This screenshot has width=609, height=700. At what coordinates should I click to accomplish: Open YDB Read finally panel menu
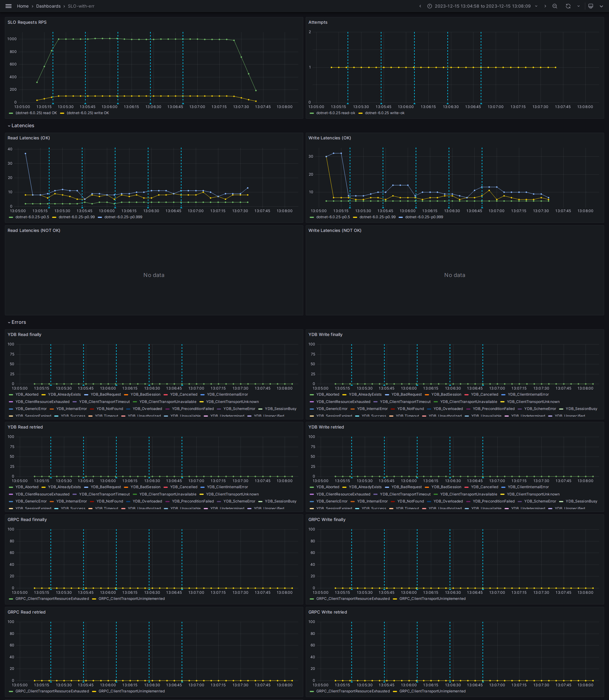[x=24, y=334]
